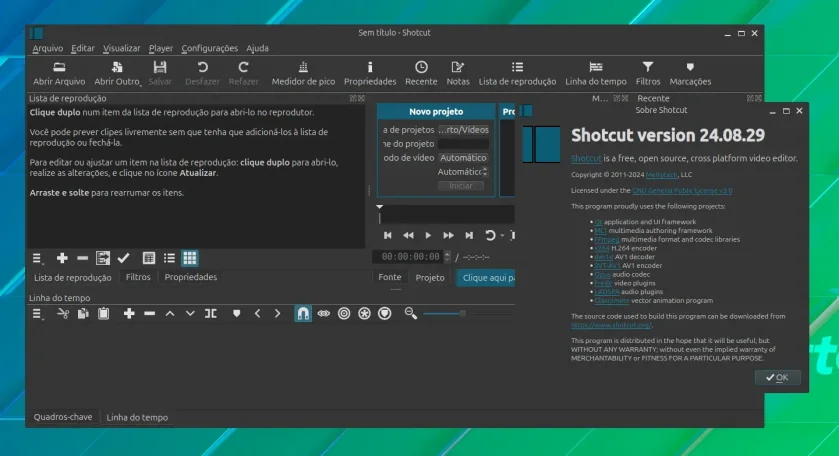Click the timeline paste clipboard icon

point(103,313)
